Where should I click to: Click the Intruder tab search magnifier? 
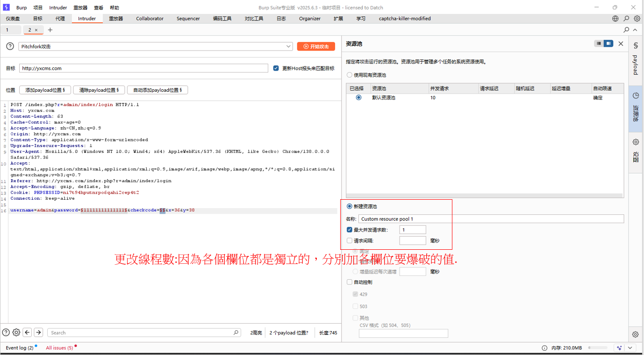626,29
